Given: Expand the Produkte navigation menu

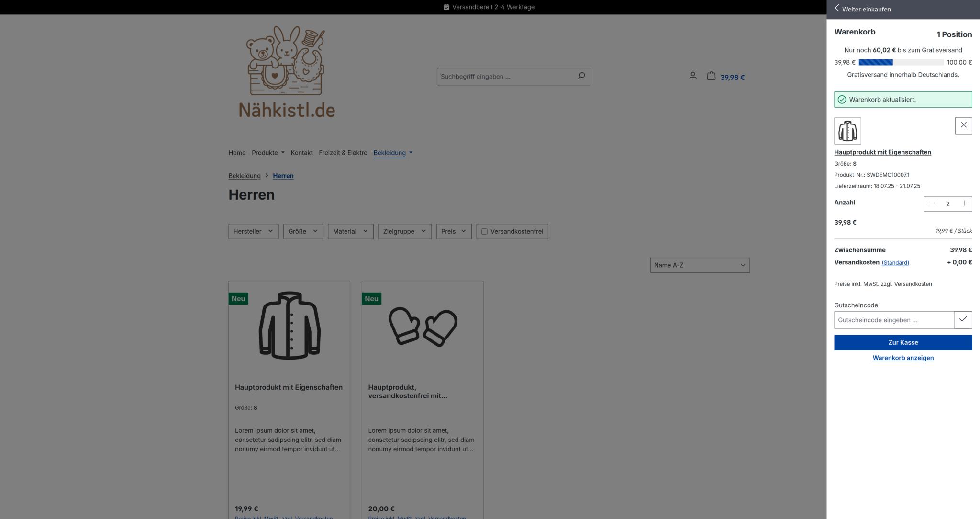Looking at the screenshot, I should pyautogui.click(x=268, y=153).
